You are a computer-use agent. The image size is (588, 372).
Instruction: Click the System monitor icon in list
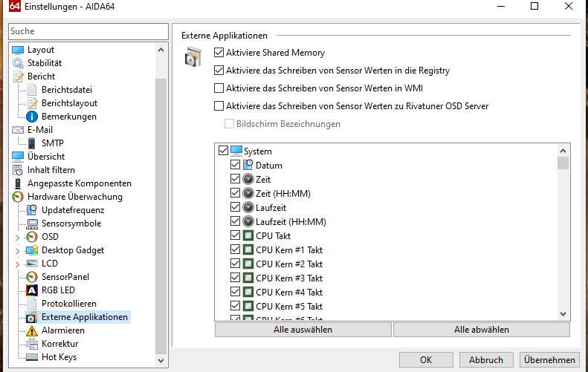236,151
